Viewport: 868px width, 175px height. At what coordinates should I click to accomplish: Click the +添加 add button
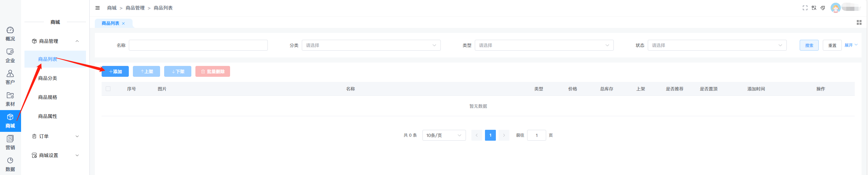[115, 71]
